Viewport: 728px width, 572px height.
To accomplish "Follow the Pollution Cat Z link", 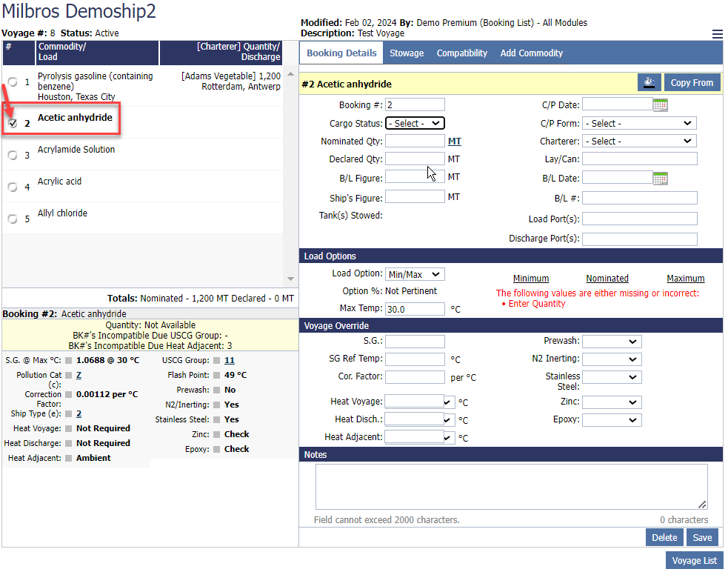I will [79, 376].
